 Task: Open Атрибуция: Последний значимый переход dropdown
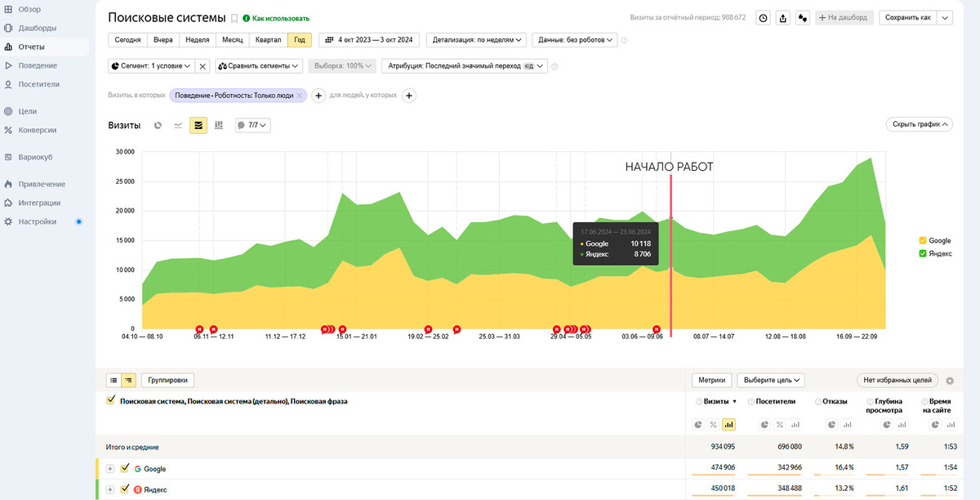(465, 66)
